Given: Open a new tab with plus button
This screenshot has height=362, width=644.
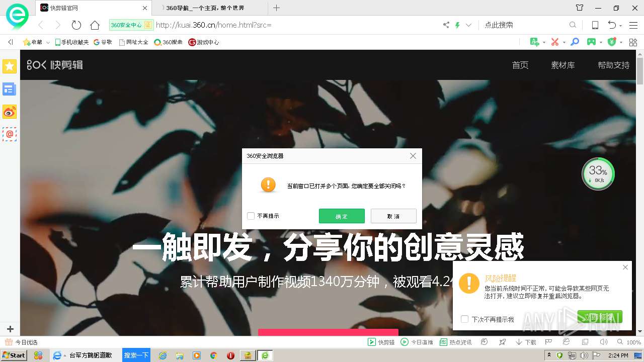Looking at the screenshot, I should tap(276, 8).
